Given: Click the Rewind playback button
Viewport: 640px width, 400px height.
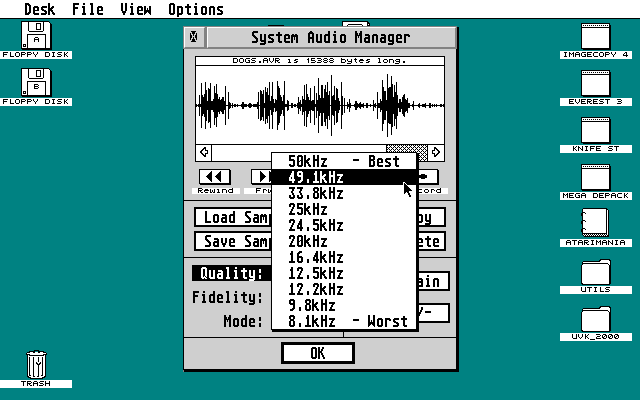Looking at the screenshot, I should [x=215, y=177].
